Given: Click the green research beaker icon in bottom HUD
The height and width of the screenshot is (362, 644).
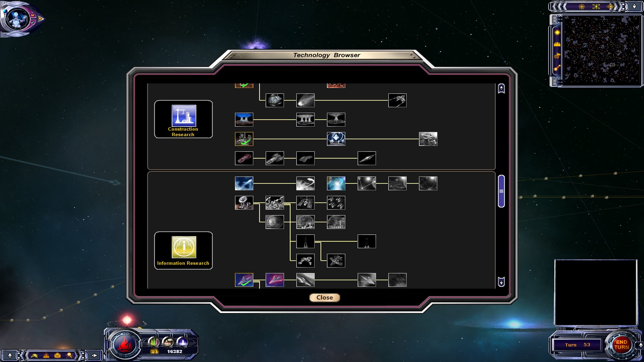Looking at the screenshot, I should pyautogui.click(x=154, y=342).
